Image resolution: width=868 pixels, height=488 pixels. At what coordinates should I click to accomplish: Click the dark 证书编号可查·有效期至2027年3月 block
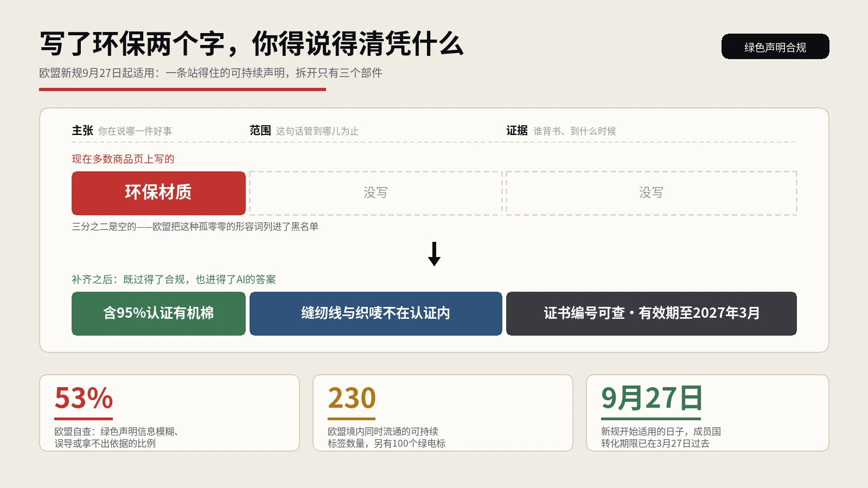(651, 313)
